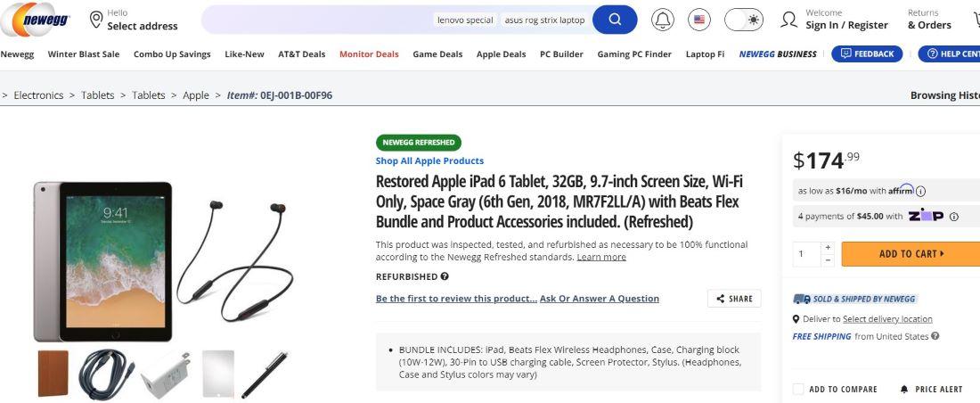This screenshot has width=980, height=403.
Task: Decrease quantity with the minus stepper
Action: pyautogui.click(x=828, y=260)
